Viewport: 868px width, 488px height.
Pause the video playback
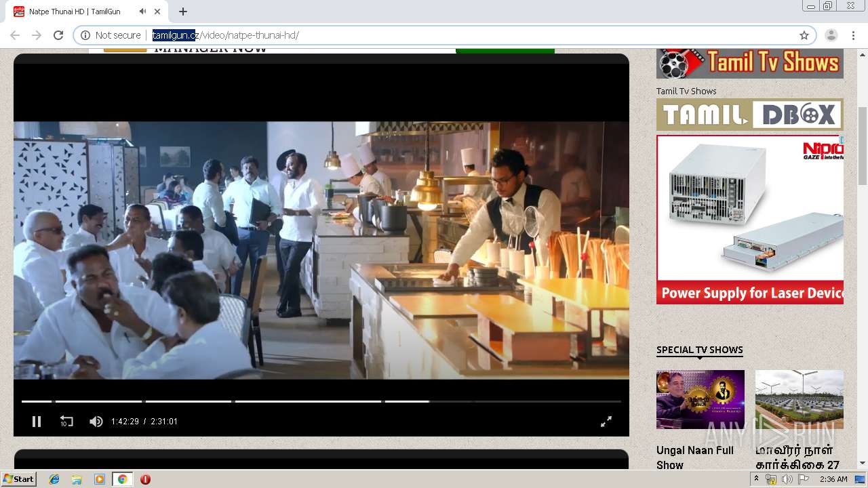(x=37, y=422)
